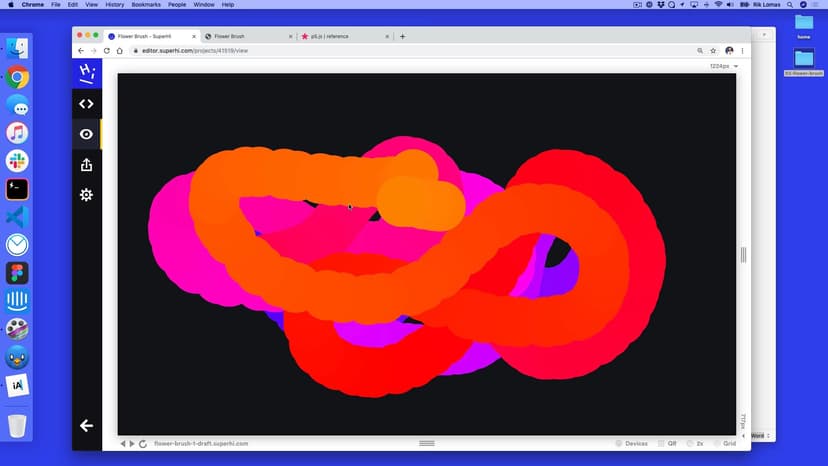Open a new browser tab with plus button
This screenshot has height=466, width=828.
[x=402, y=36]
